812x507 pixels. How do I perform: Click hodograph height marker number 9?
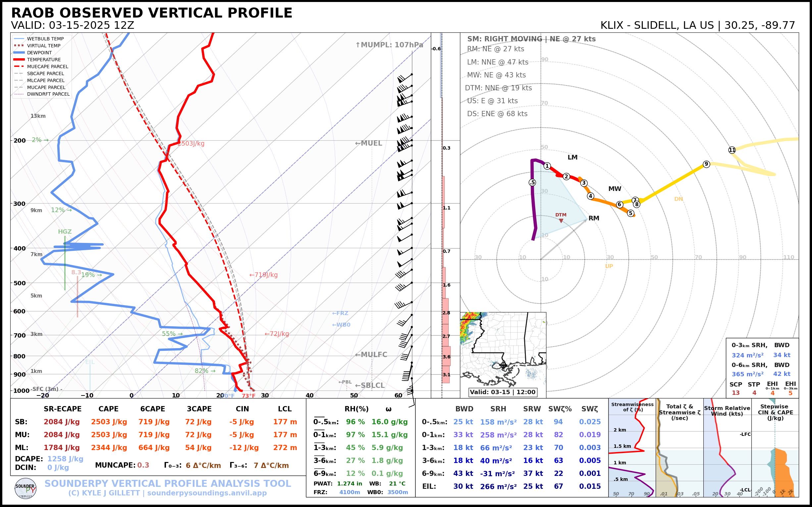[x=706, y=164]
